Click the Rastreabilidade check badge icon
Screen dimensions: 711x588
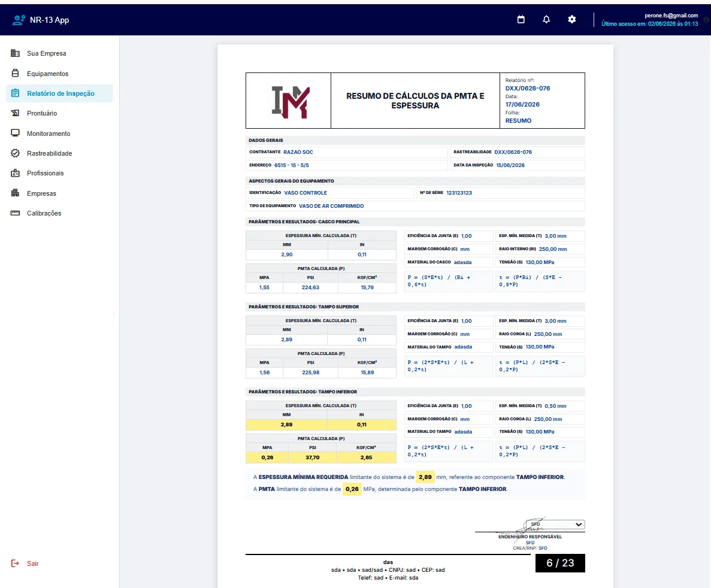coord(15,153)
